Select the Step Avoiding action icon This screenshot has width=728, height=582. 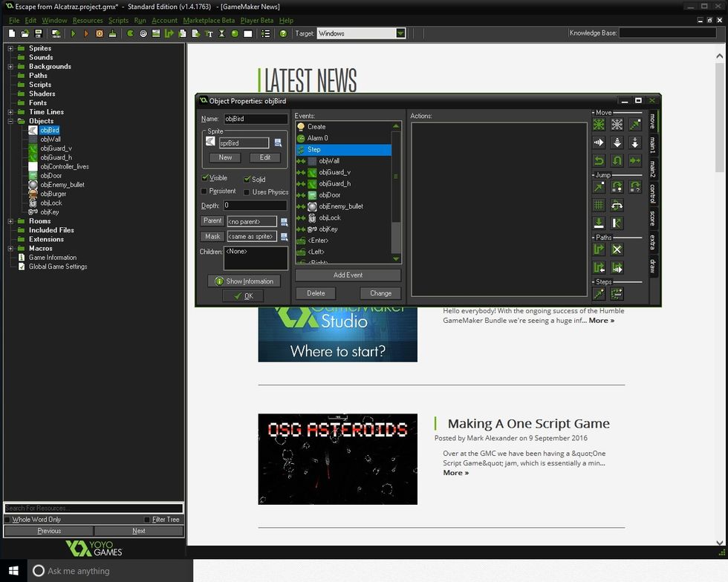(x=617, y=294)
